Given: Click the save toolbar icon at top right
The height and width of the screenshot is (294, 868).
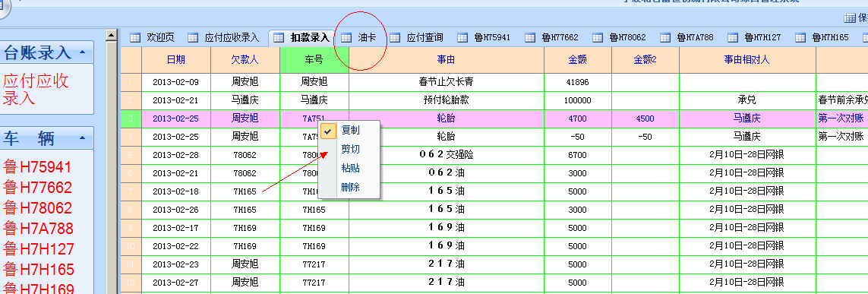Looking at the screenshot, I should (x=850, y=18).
